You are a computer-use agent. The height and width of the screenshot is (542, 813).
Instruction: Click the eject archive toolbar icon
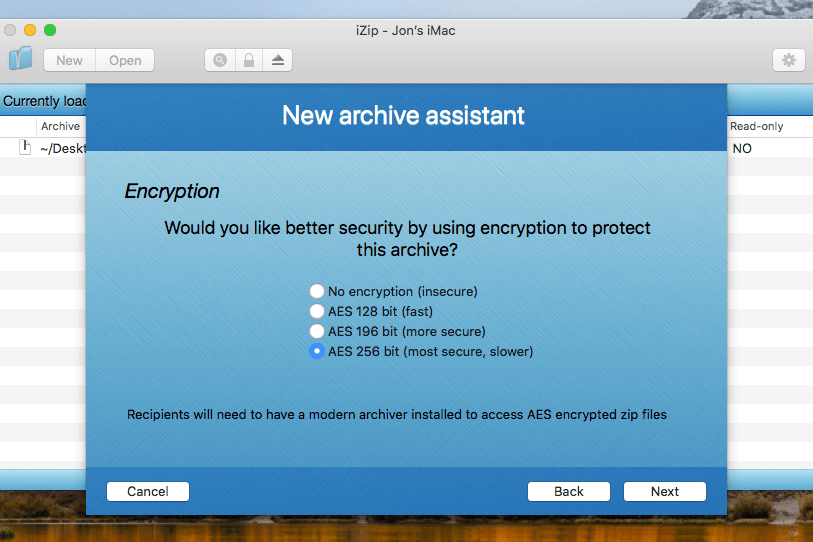pos(277,60)
